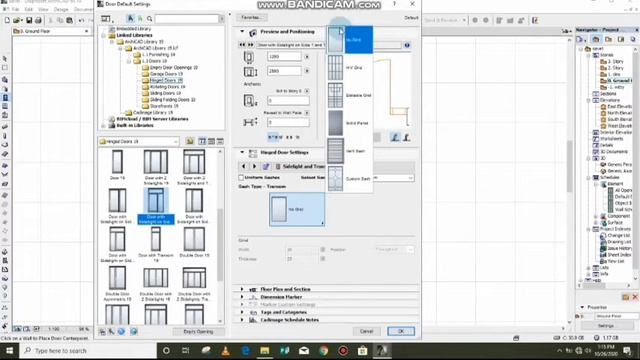Open the Sash Type Transom No Grid selector
640x360 pixels.
coord(297,209)
